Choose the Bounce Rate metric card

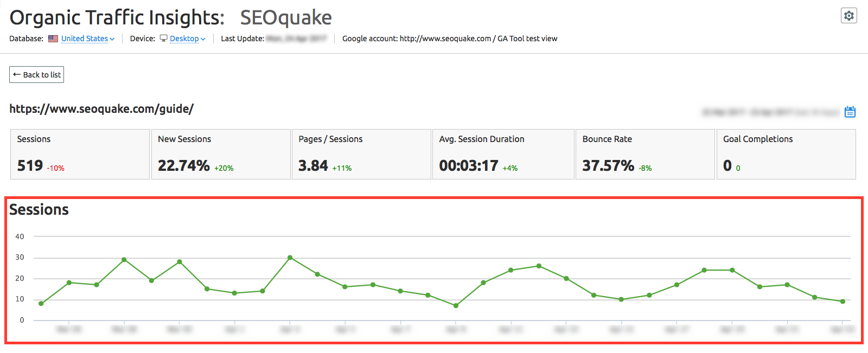point(644,154)
